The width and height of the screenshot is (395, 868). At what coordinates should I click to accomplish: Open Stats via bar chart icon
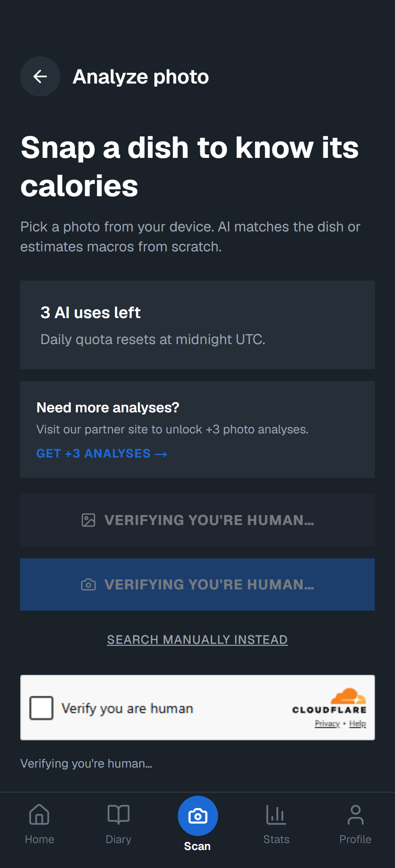pyautogui.click(x=276, y=814)
